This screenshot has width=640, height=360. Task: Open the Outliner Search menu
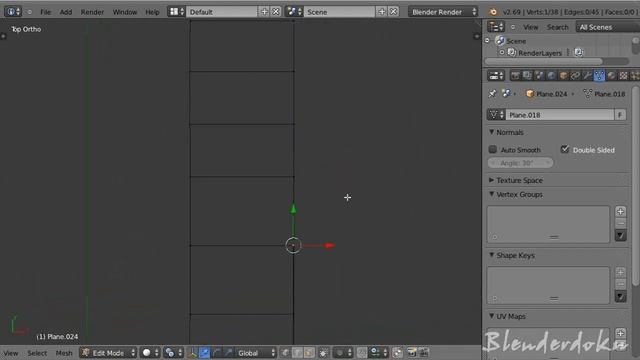pyautogui.click(x=558, y=27)
